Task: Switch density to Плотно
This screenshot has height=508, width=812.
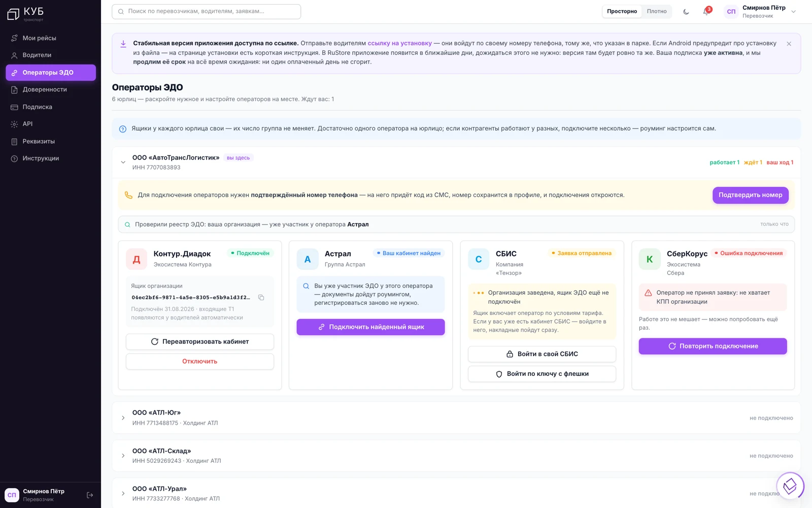Action: coord(657,12)
